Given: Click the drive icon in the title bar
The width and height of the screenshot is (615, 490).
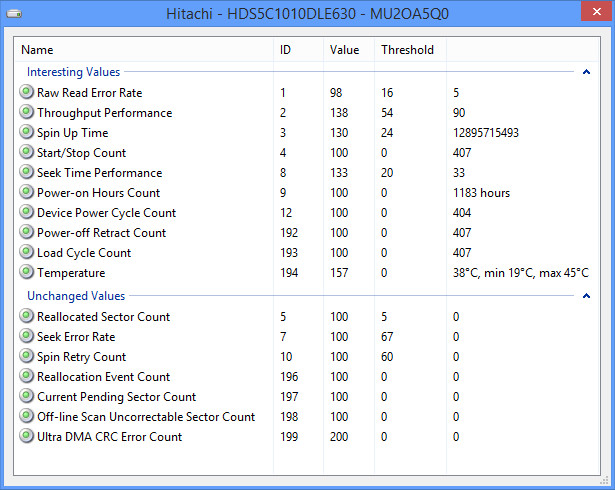Looking at the screenshot, I should tap(14, 14).
